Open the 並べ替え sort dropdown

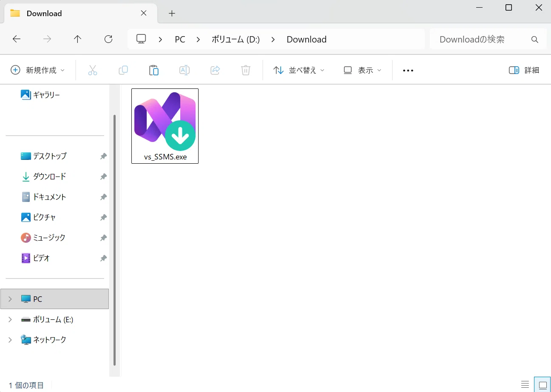click(298, 70)
